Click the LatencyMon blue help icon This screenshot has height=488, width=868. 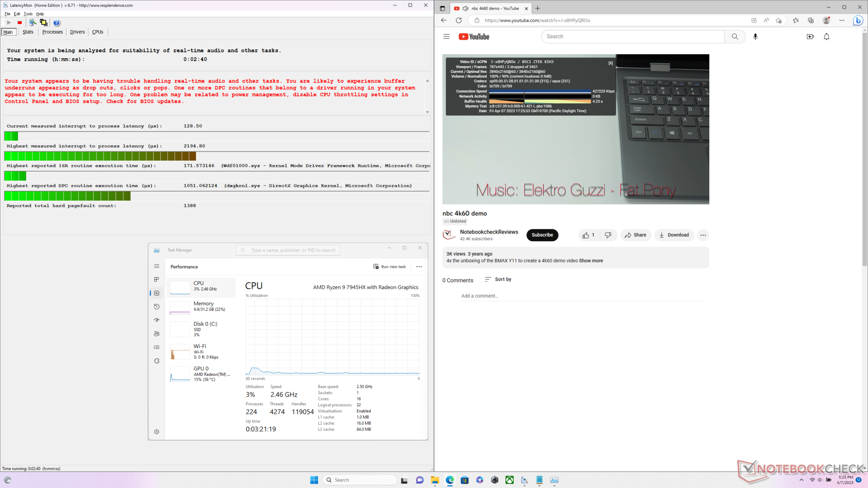57,23
